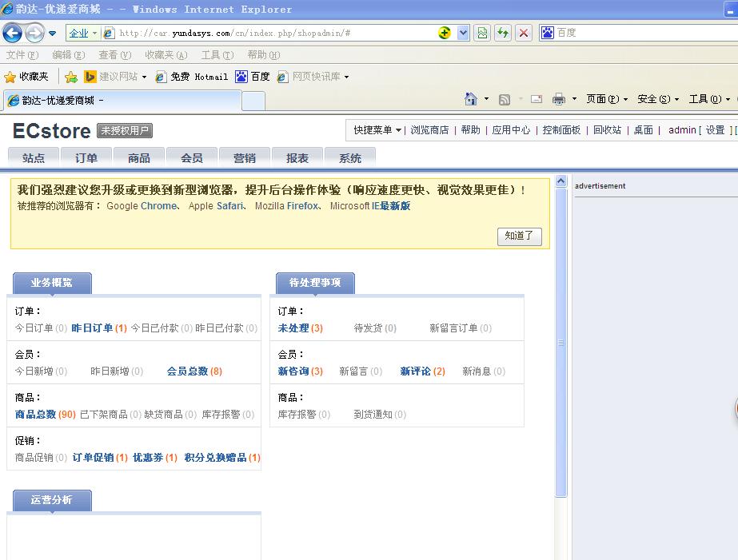Switch to the 订单 tab

[86, 158]
